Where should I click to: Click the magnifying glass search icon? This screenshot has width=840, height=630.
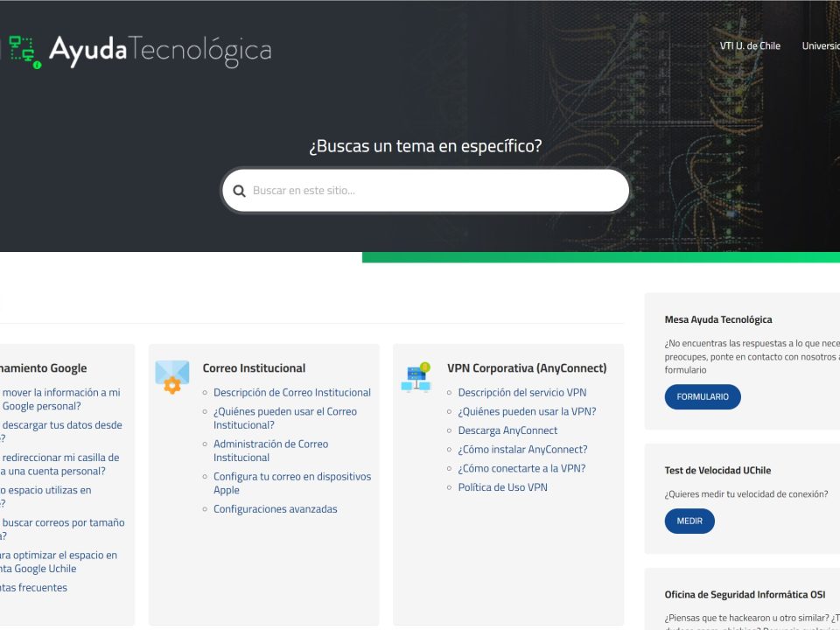pyautogui.click(x=239, y=191)
